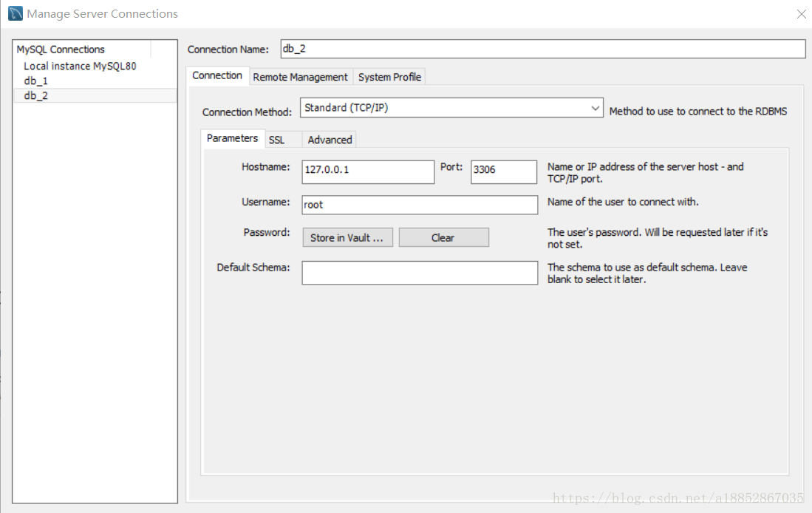Select Local instance MySQL80 connection

point(80,66)
